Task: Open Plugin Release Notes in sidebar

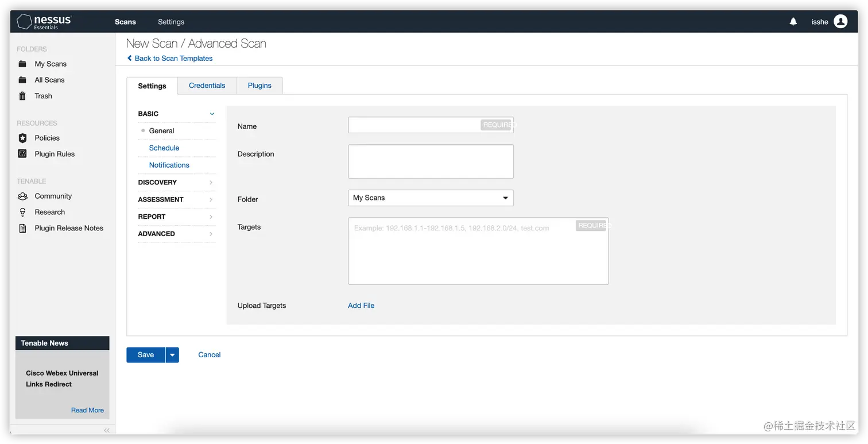Action: click(69, 228)
